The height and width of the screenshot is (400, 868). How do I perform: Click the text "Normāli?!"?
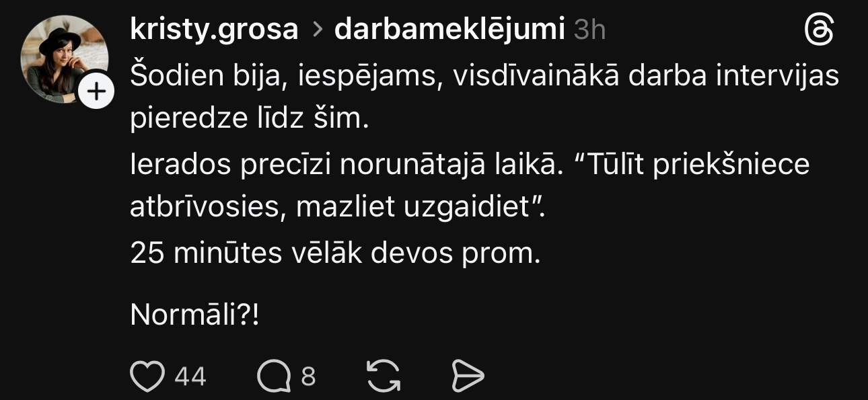(194, 315)
